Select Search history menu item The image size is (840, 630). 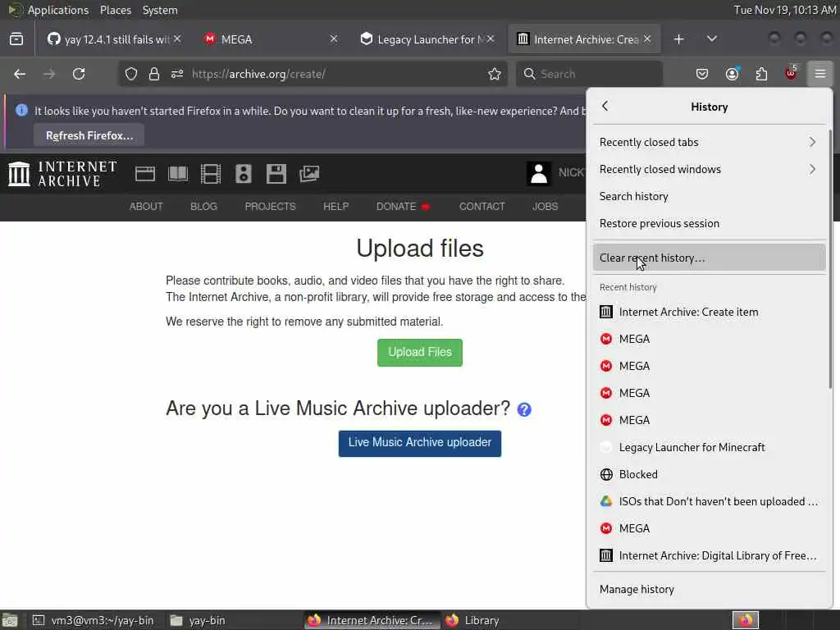coord(709,196)
